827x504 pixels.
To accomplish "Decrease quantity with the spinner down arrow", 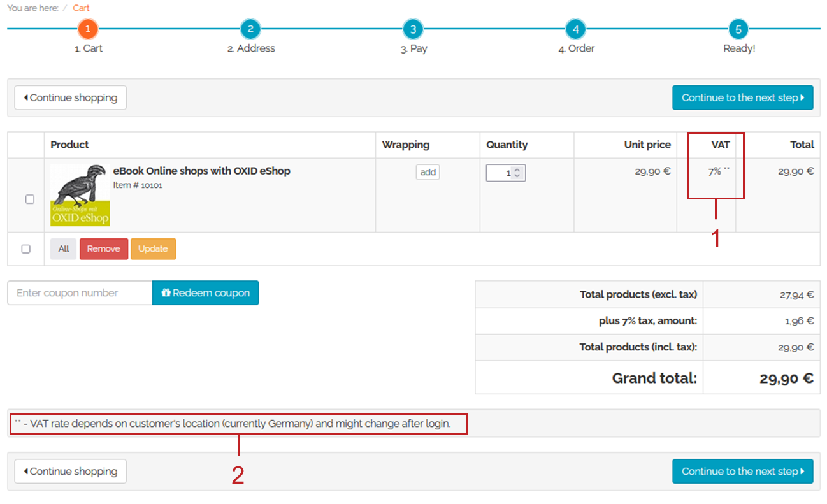I will tap(517, 176).
